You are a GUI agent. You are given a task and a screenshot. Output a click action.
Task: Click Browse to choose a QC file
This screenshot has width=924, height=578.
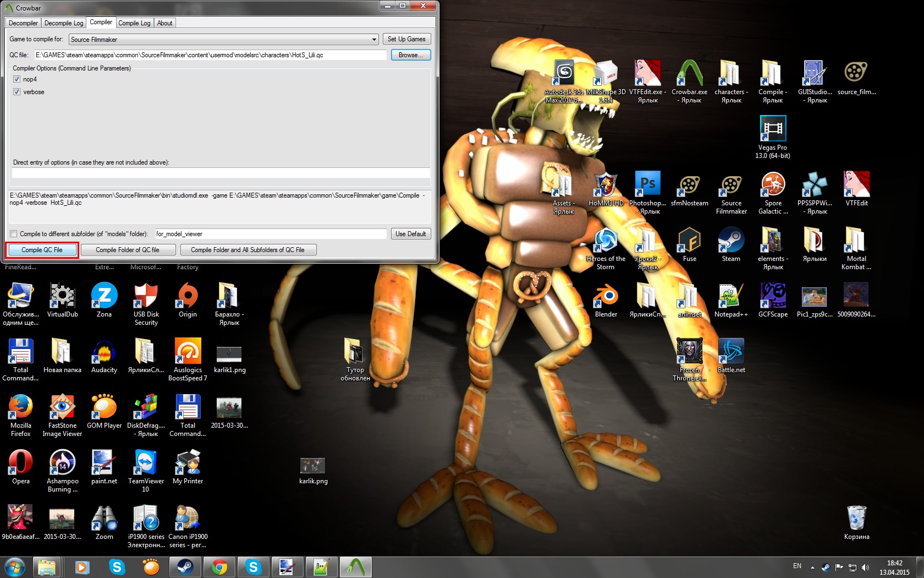click(x=411, y=55)
